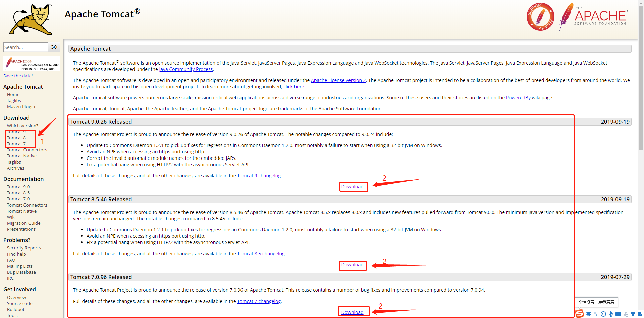Go to Home in the sidebar
Viewport: 644px width, 318px height.
tap(13, 95)
